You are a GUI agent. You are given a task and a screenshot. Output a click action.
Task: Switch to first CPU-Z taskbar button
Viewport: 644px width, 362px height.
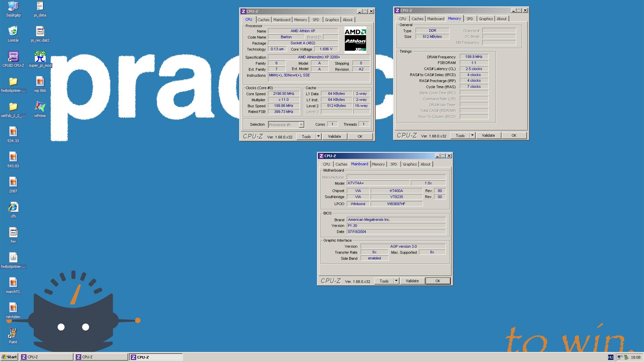coord(46,357)
